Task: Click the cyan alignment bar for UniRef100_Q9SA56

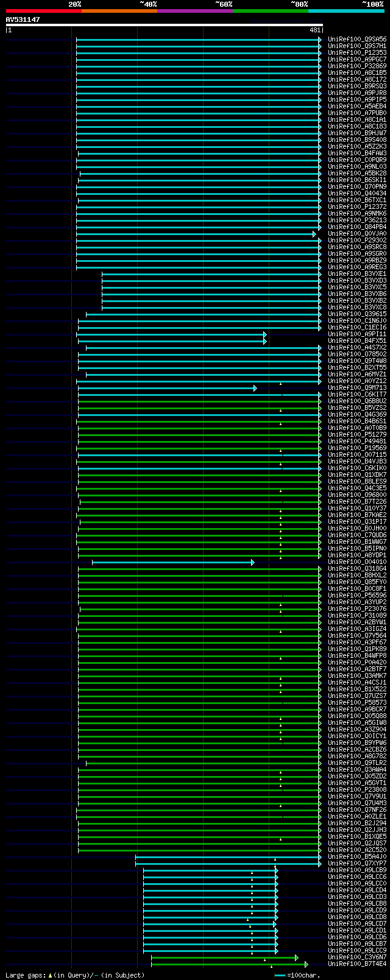Action: click(x=199, y=40)
